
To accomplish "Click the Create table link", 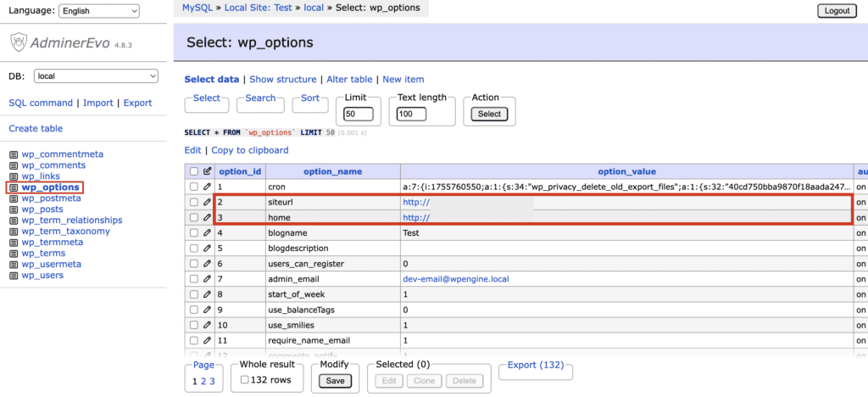I will (36, 128).
